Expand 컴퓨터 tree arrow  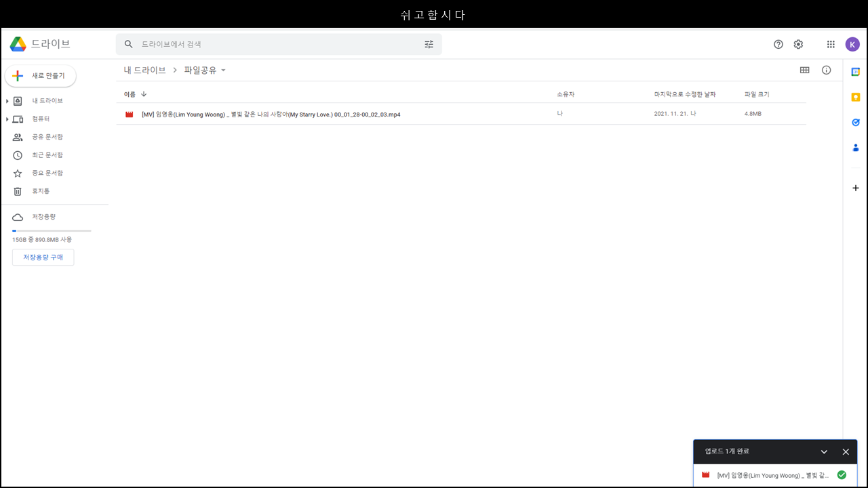(7, 119)
